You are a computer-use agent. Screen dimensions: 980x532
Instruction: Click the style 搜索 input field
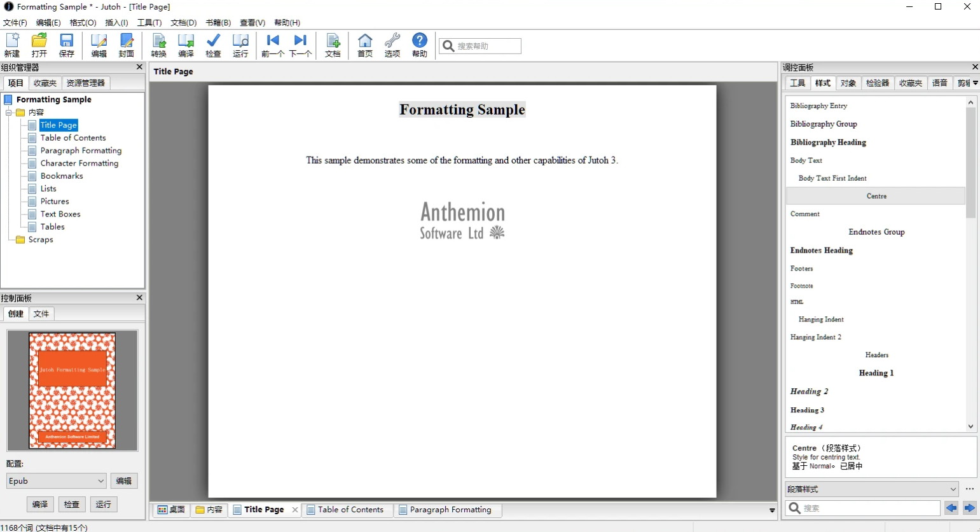pyautogui.click(x=863, y=508)
